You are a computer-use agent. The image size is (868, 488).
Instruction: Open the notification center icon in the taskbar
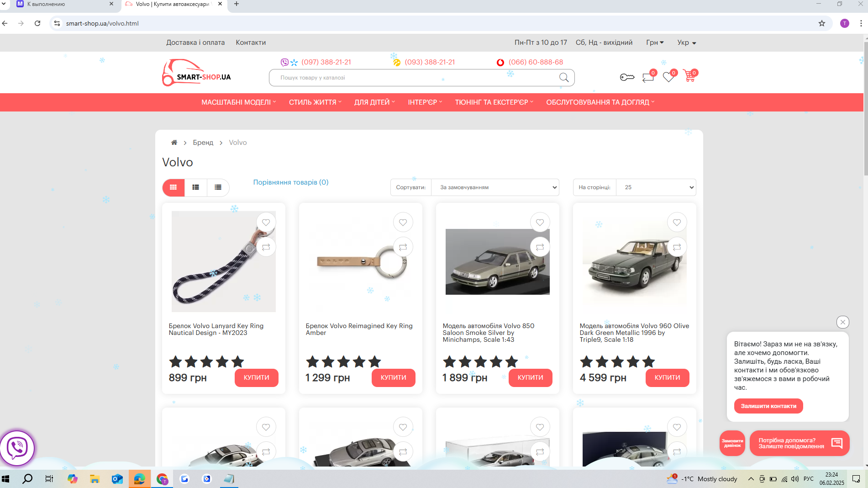click(x=856, y=479)
